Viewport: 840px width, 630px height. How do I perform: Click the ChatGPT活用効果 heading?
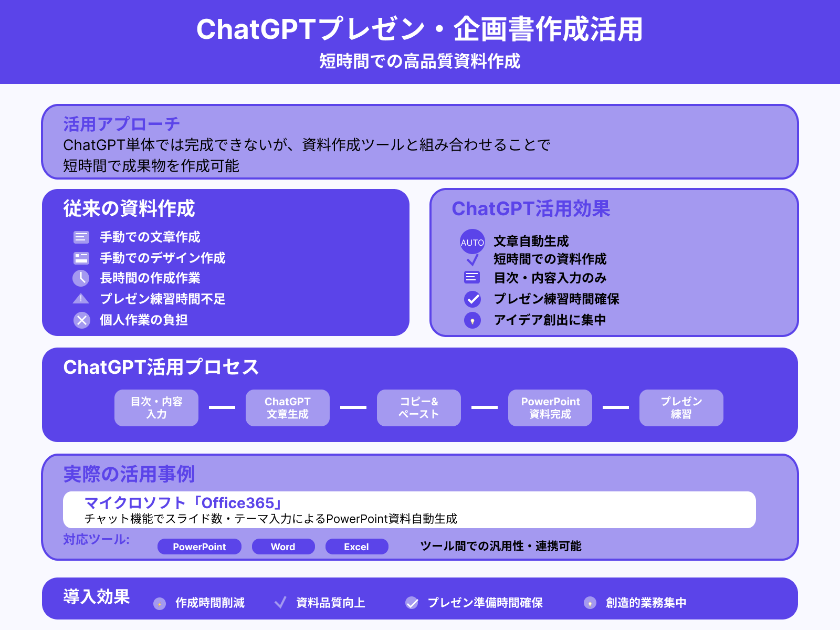point(531,208)
